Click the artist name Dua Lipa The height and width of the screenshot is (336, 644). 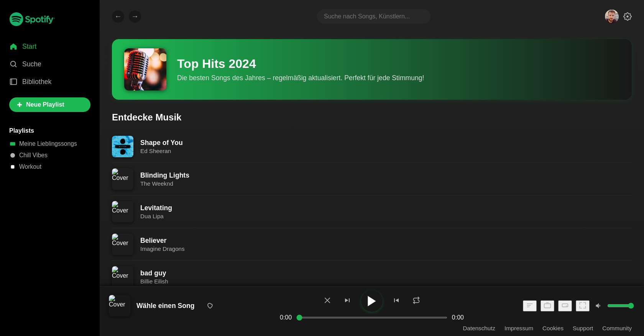[x=152, y=216]
